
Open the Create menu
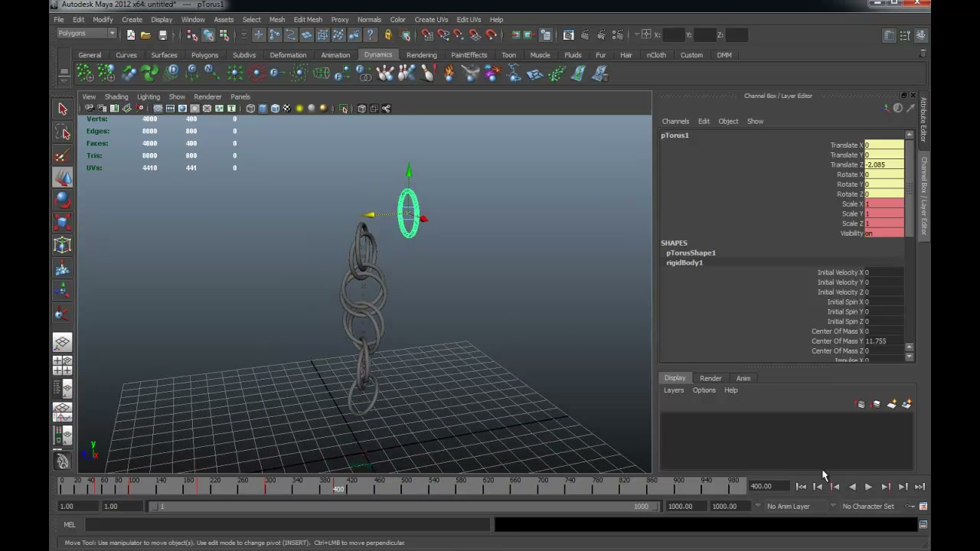point(132,19)
